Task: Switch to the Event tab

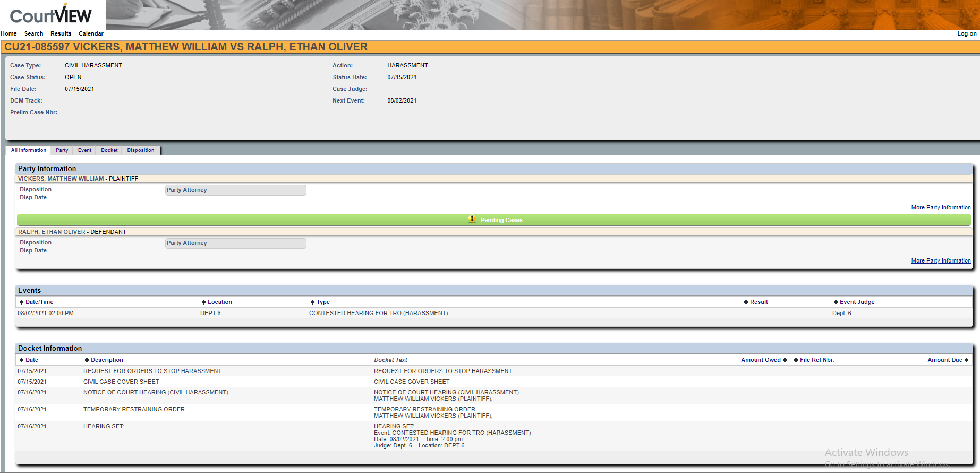Action: click(84, 150)
